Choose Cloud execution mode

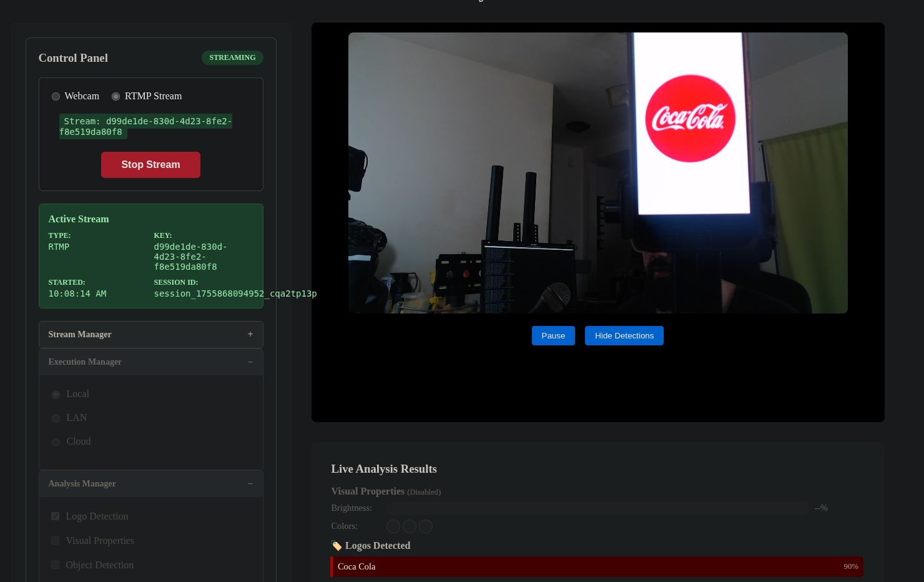(x=56, y=441)
